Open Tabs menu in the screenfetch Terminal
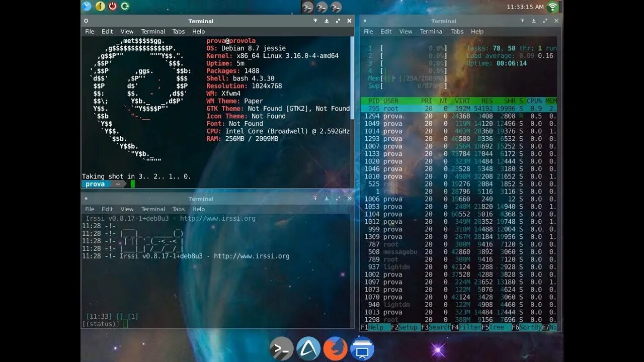Viewport: 644px width, 362px height. tap(179, 31)
